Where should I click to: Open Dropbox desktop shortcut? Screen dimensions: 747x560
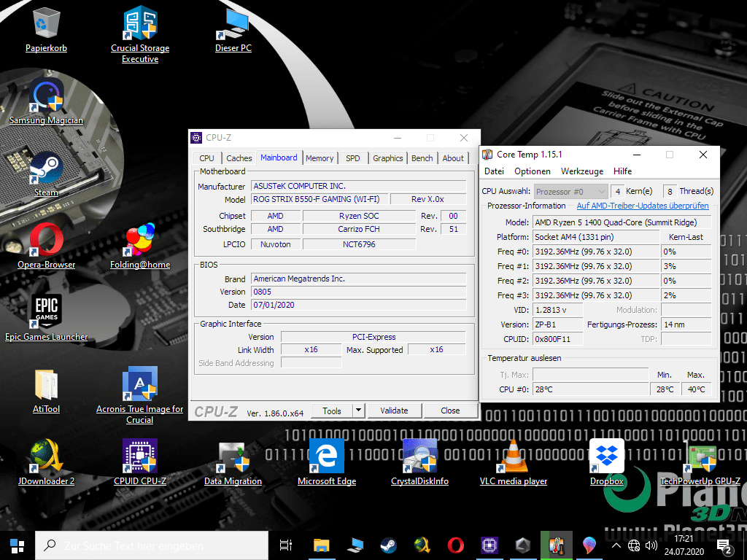click(606, 463)
